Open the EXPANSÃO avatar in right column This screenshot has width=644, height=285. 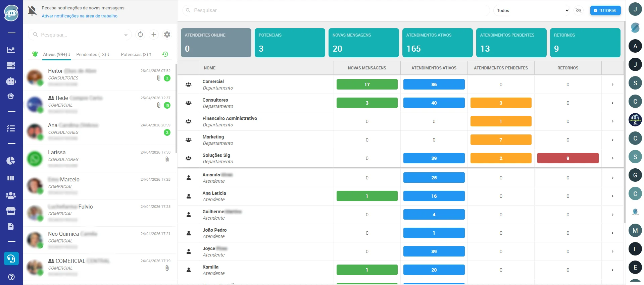click(x=635, y=120)
